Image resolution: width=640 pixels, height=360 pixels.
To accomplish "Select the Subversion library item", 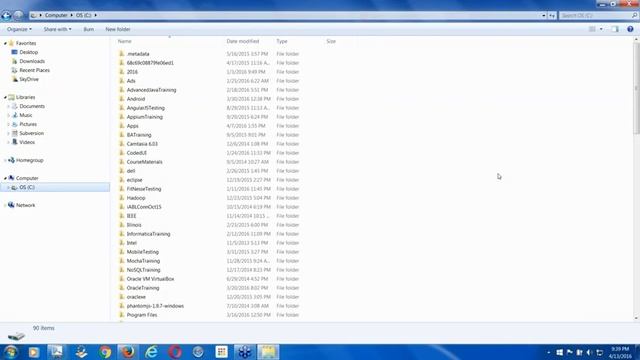I will (31, 133).
